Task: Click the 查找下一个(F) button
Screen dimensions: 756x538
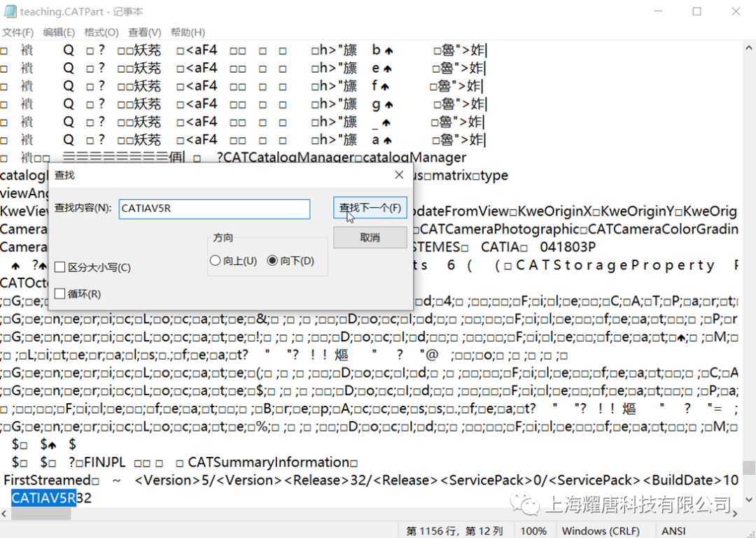Action: (x=370, y=208)
